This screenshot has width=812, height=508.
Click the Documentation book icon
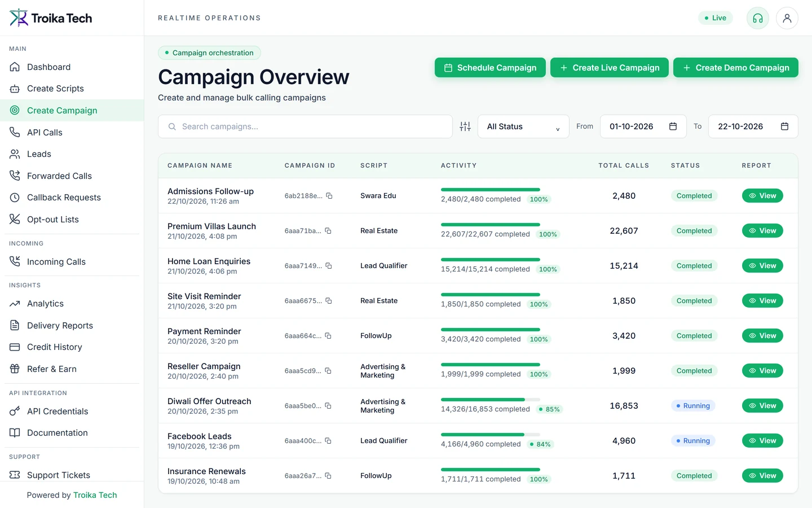[15, 433]
